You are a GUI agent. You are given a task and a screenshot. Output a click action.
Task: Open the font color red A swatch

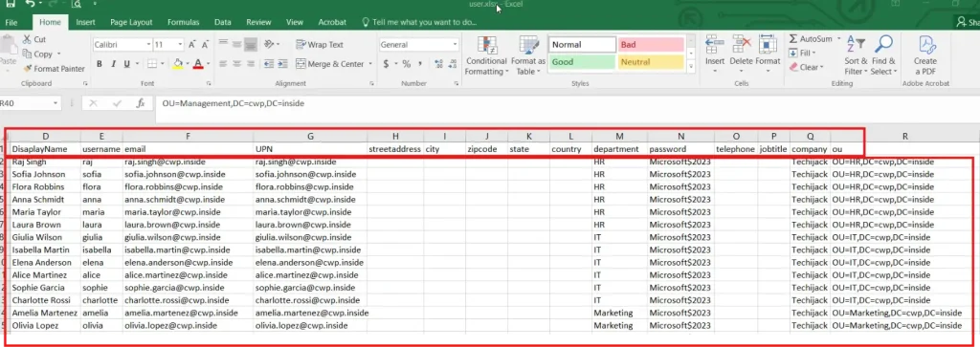[198, 64]
